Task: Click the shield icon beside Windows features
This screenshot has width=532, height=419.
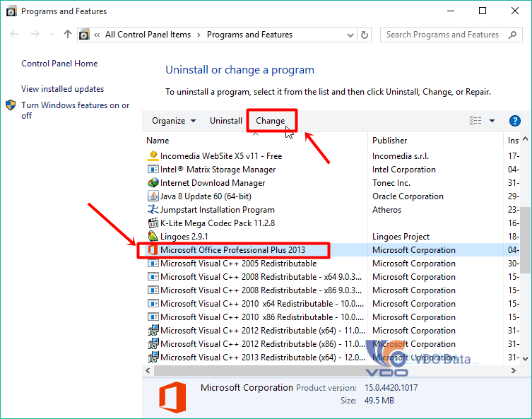Action: tap(11, 105)
